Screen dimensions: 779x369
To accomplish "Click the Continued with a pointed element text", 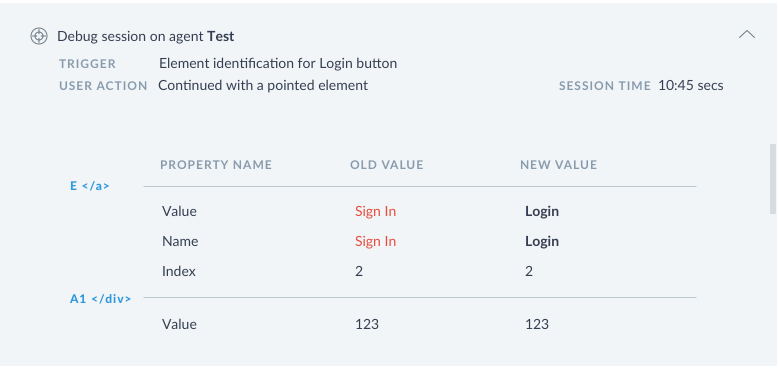I will tap(263, 85).
